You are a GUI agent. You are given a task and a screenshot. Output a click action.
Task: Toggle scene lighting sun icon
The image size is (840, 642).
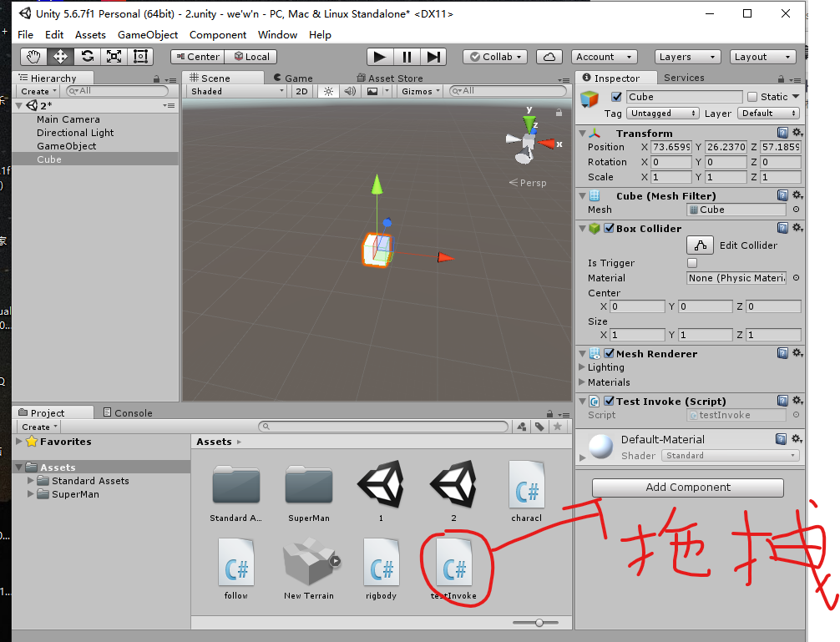pyautogui.click(x=328, y=92)
